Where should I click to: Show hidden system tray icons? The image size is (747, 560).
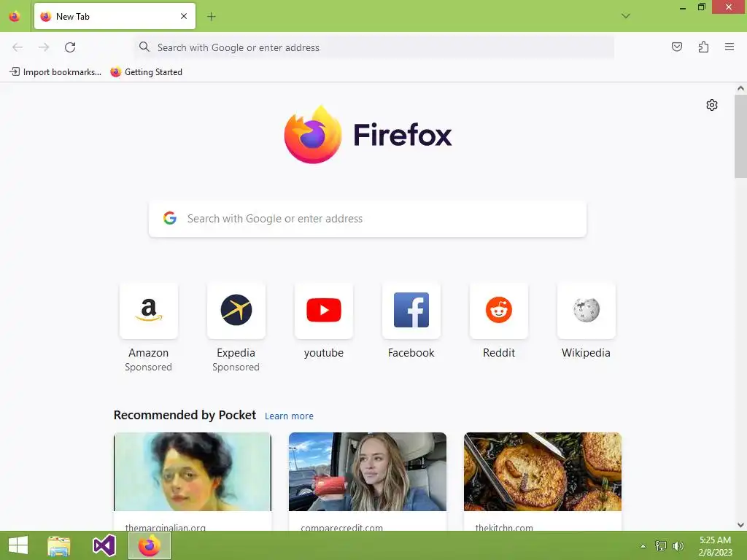pyautogui.click(x=643, y=546)
